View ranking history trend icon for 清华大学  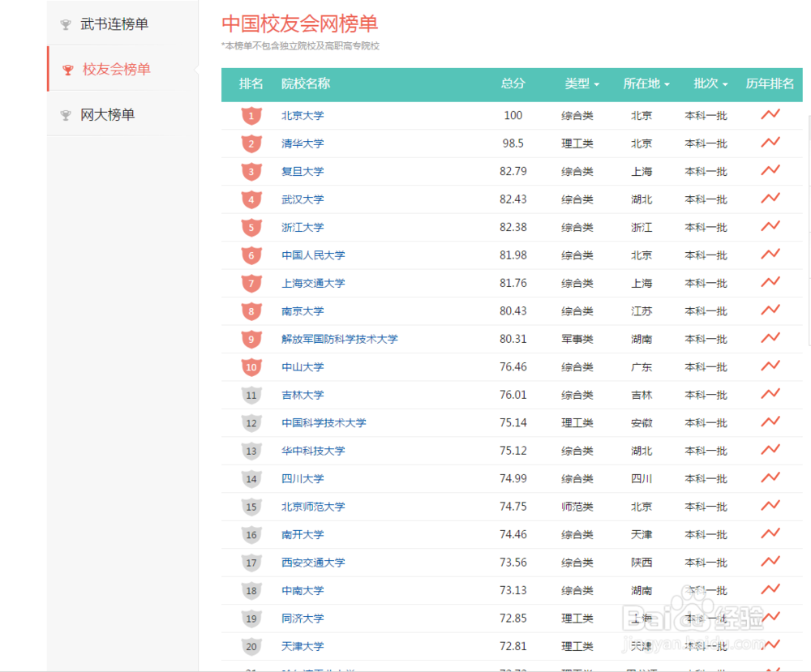770,142
